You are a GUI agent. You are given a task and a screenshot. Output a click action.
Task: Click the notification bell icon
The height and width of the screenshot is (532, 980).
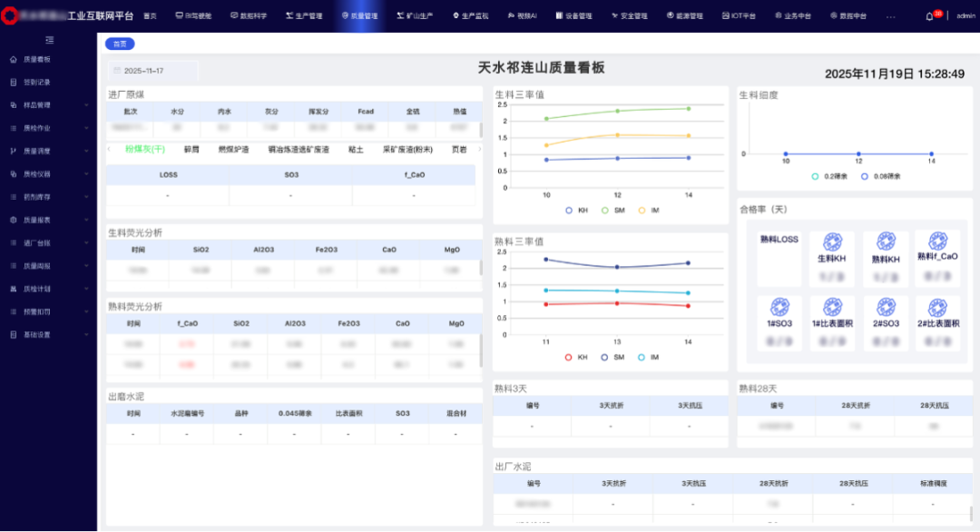(929, 16)
